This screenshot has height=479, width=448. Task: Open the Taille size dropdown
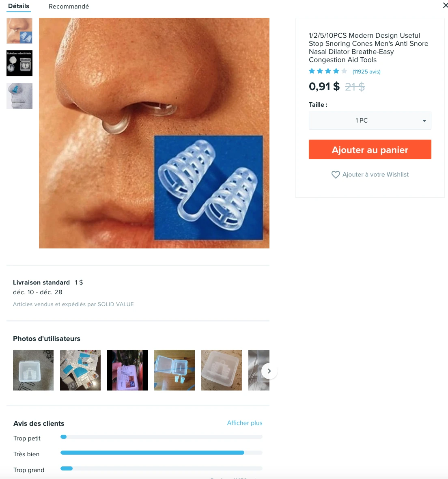click(370, 121)
